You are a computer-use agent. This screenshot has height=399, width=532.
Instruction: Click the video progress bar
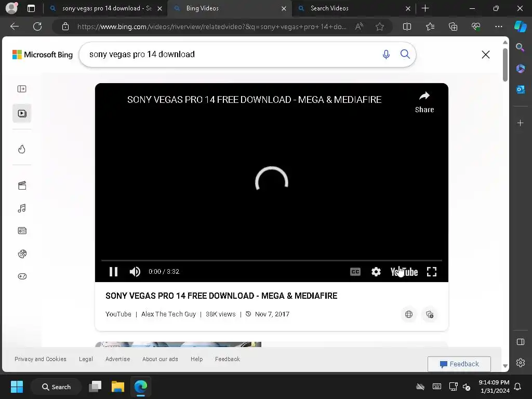point(271,261)
